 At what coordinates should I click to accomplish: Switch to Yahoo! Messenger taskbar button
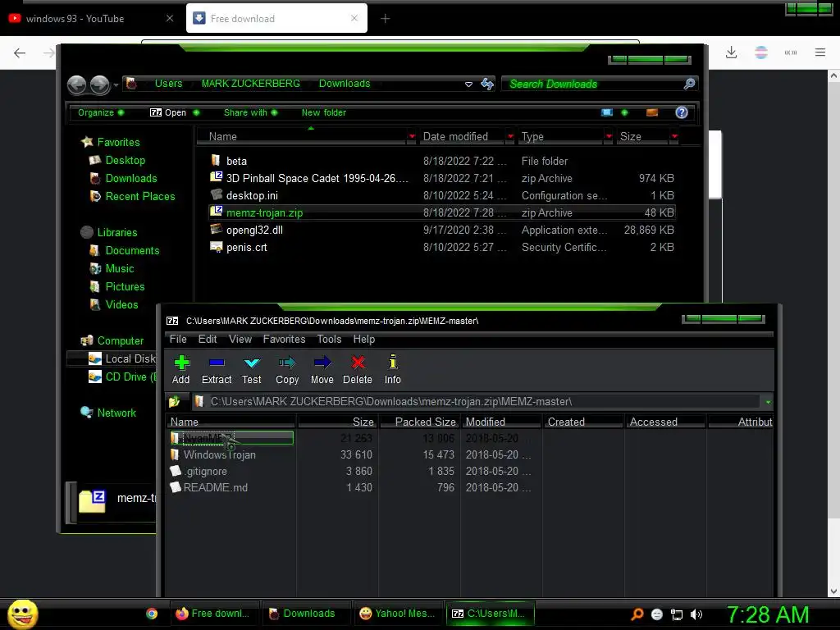point(398,614)
